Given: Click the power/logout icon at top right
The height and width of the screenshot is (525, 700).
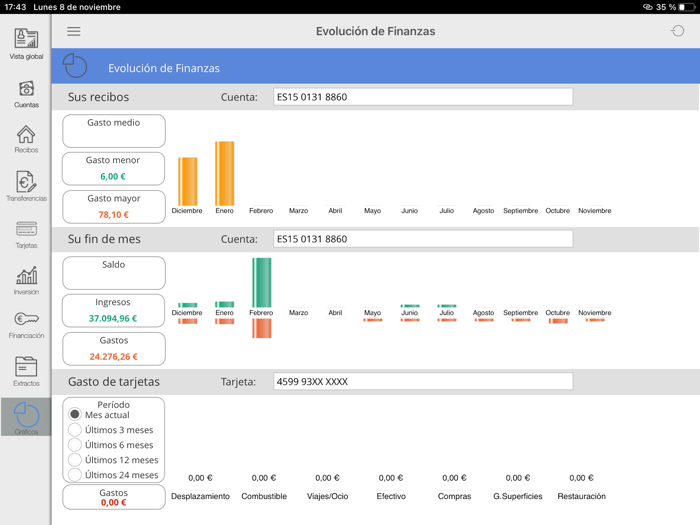Looking at the screenshot, I should coord(677,31).
